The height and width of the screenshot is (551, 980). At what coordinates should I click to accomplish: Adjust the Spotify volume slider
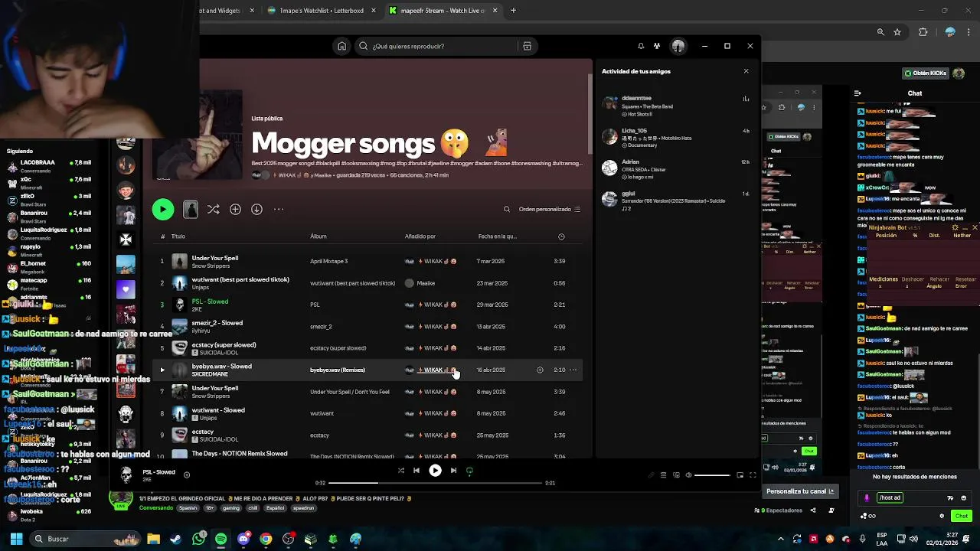712,475
